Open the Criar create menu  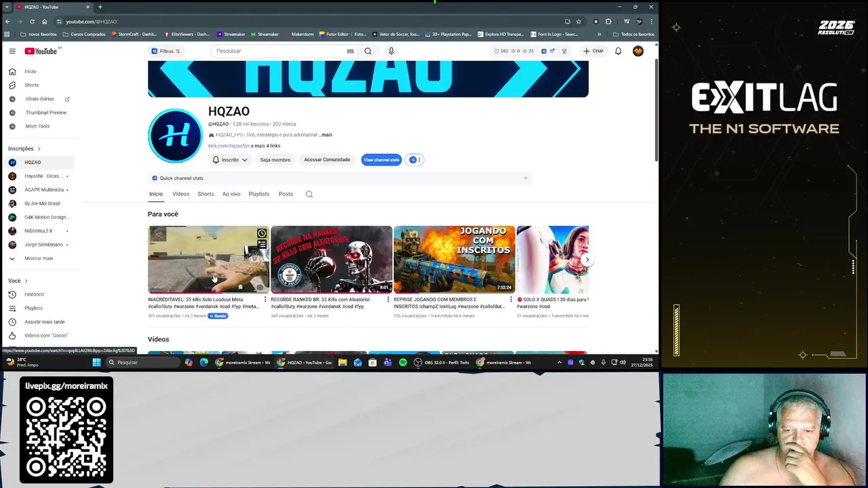pos(593,51)
